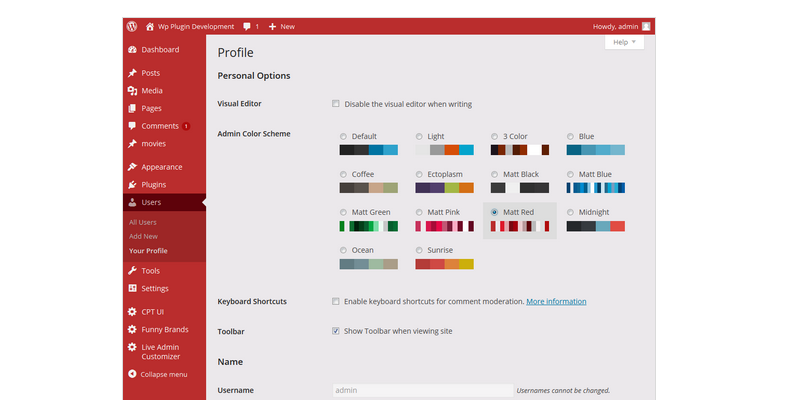
Task: Open the comments bubble icon in toolbar
Action: pyautogui.click(x=248, y=26)
